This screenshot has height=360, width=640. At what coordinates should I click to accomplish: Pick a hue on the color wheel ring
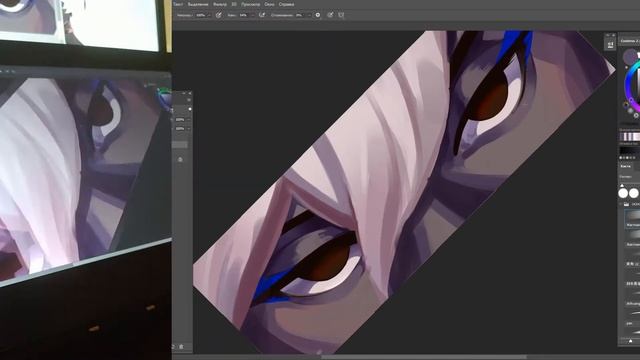628,85
